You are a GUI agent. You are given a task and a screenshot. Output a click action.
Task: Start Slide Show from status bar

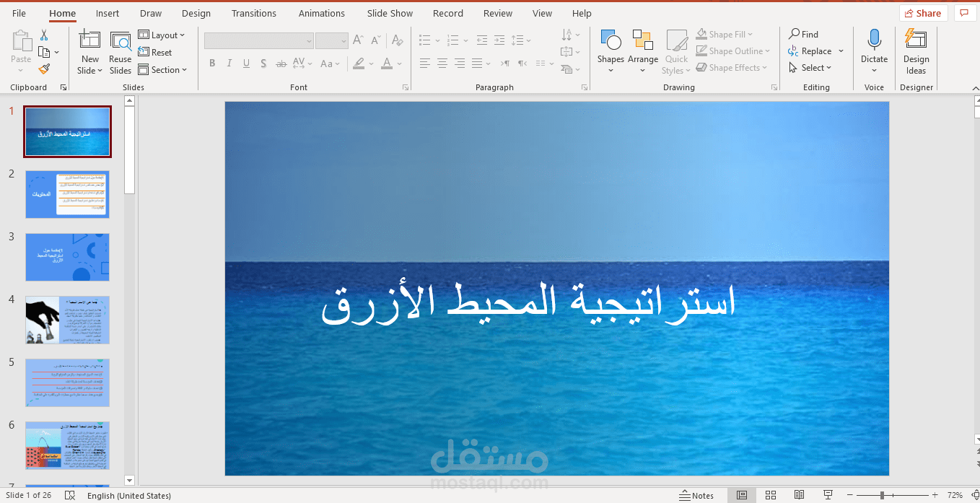click(x=827, y=495)
